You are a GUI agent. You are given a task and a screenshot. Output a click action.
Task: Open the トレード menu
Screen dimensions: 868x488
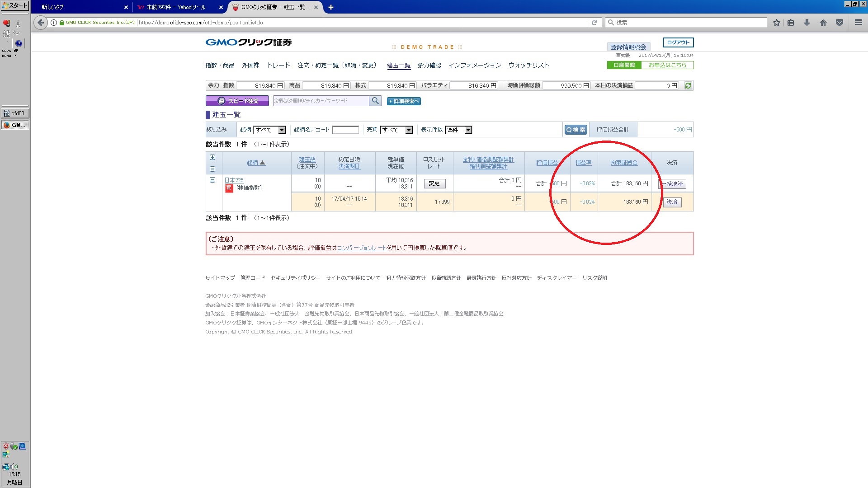point(278,65)
